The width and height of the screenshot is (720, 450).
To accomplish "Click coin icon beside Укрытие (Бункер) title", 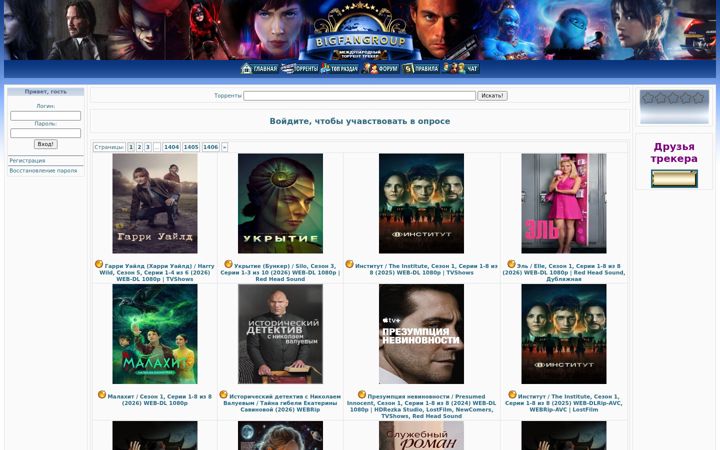I will (228, 264).
